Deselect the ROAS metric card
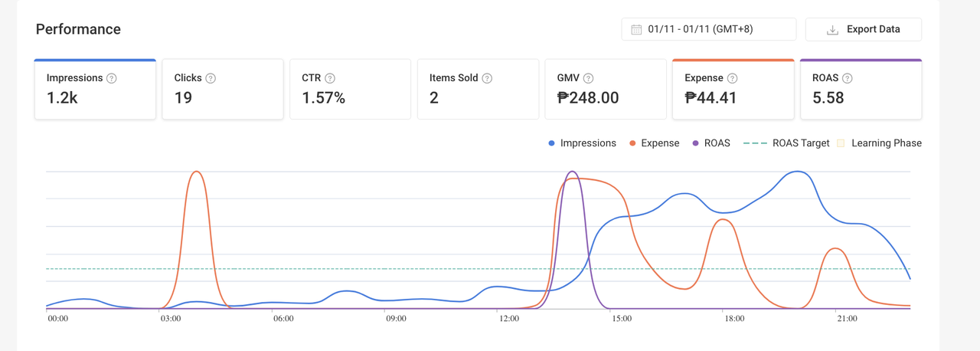The height and width of the screenshot is (351, 980). tap(861, 89)
